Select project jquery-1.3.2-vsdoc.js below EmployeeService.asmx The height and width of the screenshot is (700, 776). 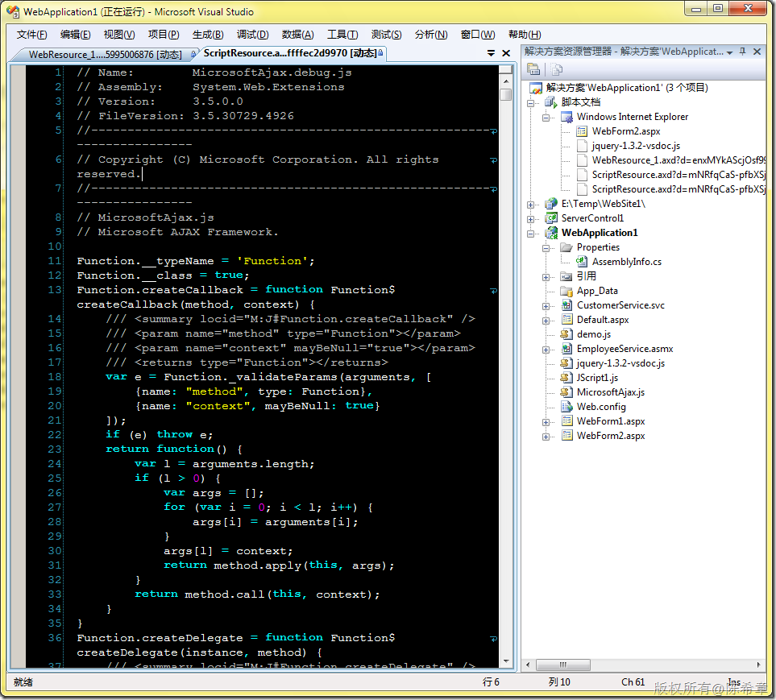click(620, 363)
